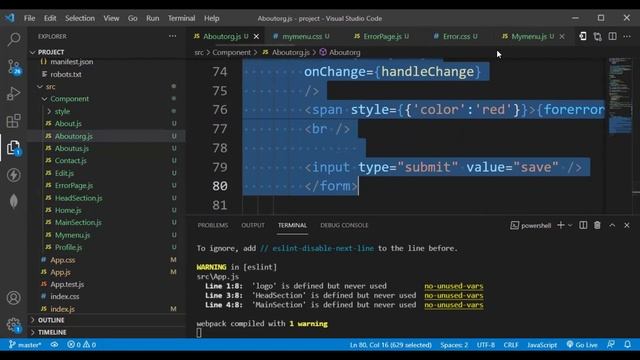Click Open Changes icon in editor toolbar
The height and width of the screenshot is (360, 640).
(x=582, y=36)
